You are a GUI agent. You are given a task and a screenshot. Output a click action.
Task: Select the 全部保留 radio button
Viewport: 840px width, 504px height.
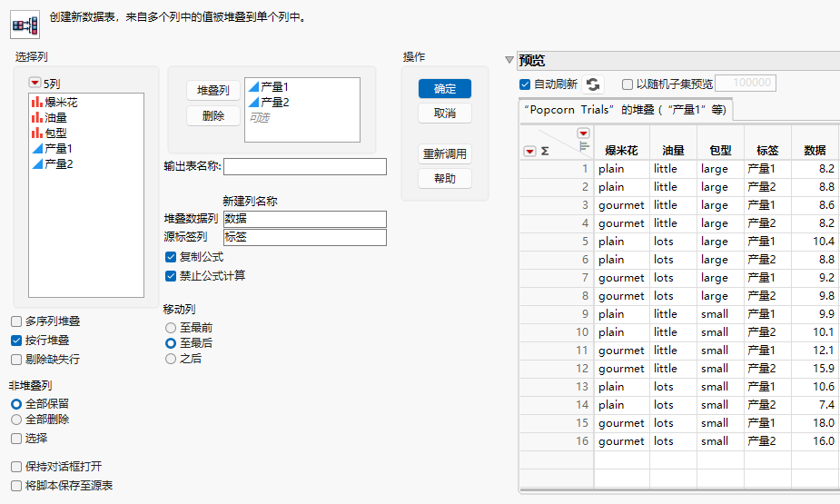tap(16, 404)
